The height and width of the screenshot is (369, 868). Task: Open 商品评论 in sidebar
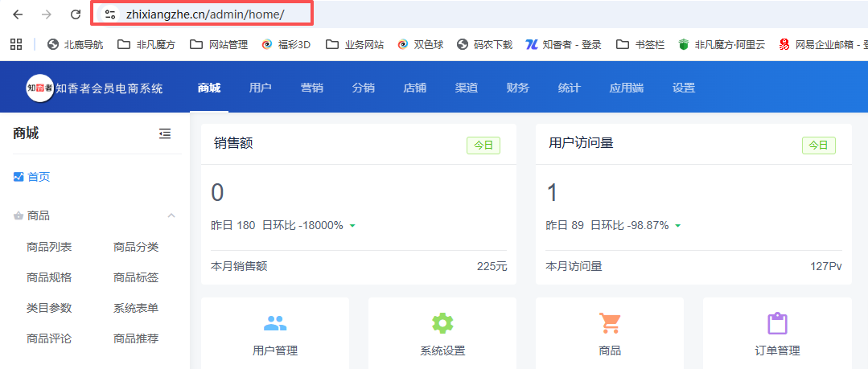pos(49,338)
